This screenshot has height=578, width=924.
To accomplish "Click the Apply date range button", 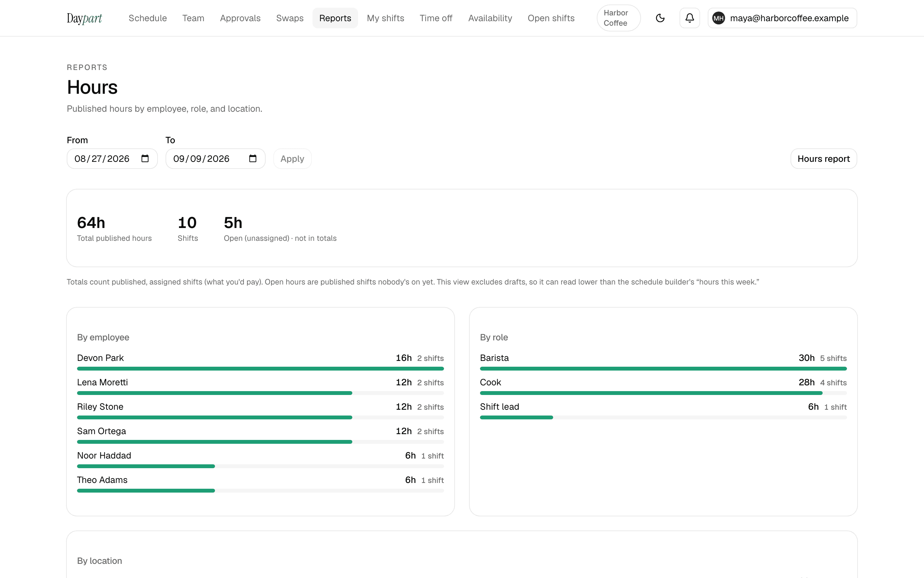I will [293, 159].
